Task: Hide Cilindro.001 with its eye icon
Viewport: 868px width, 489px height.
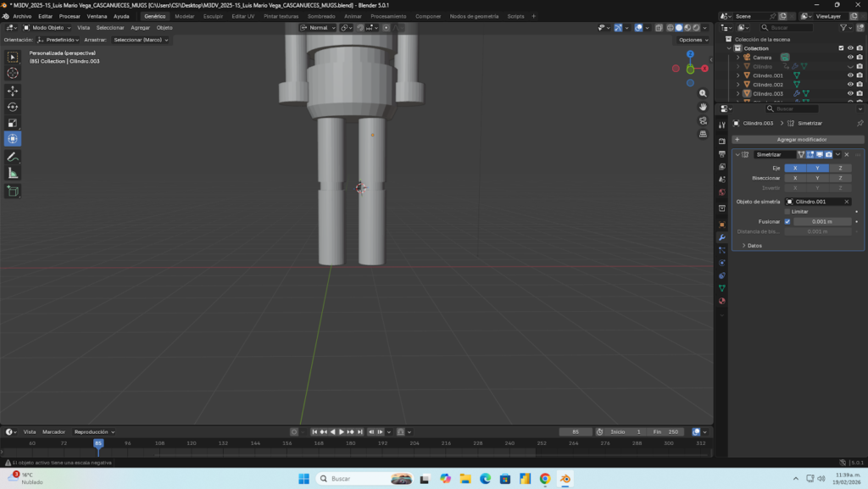Action: click(850, 75)
